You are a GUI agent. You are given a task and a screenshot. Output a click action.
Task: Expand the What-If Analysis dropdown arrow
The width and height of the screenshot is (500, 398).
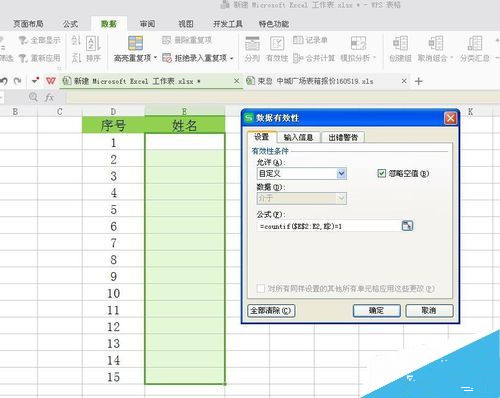point(375,58)
